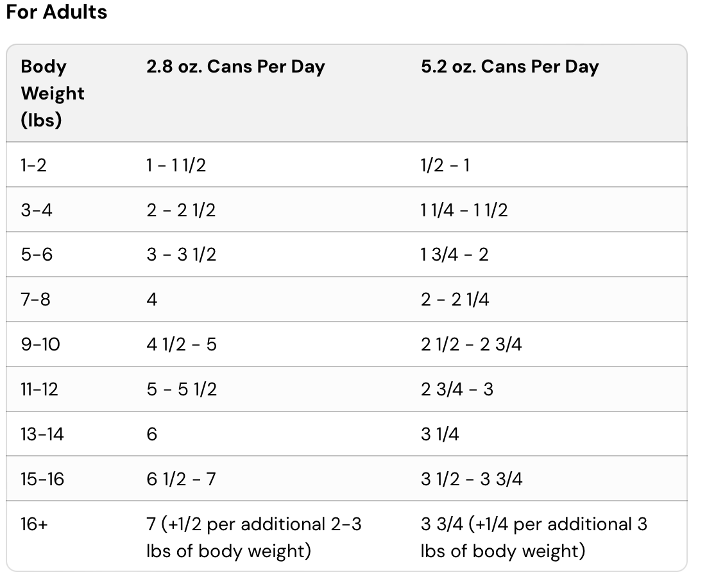Select the "11-12" body weight cell
This screenshot has width=707, height=588.
tap(39, 390)
